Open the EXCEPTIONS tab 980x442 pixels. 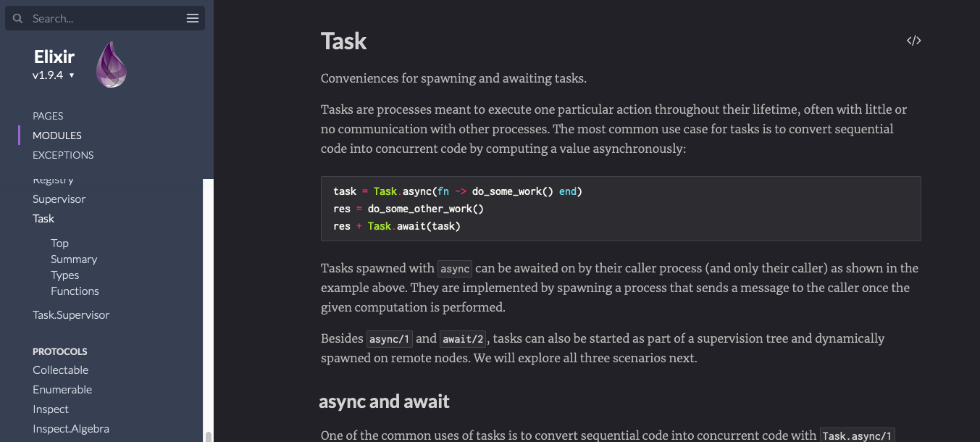coord(63,155)
